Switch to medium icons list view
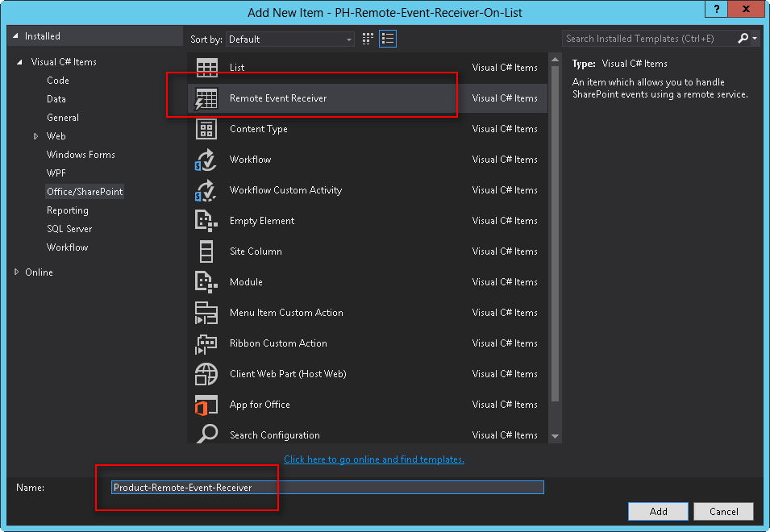Image resolution: width=770 pixels, height=532 pixels. (x=388, y=39)
